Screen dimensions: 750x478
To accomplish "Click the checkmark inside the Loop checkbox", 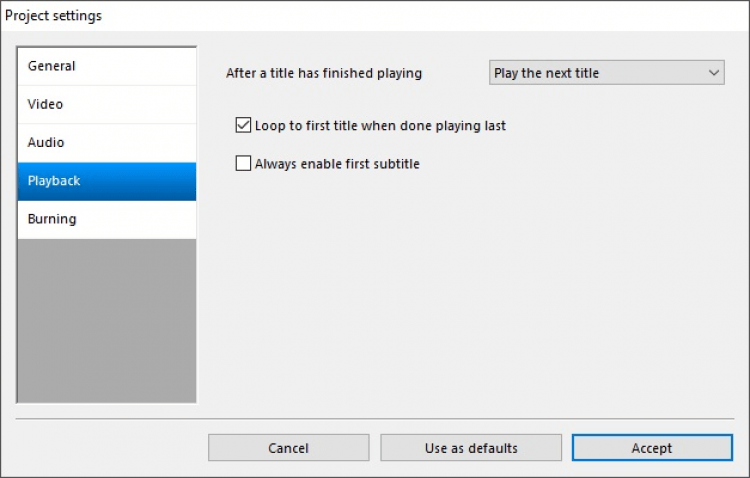I will pos(243,126).
